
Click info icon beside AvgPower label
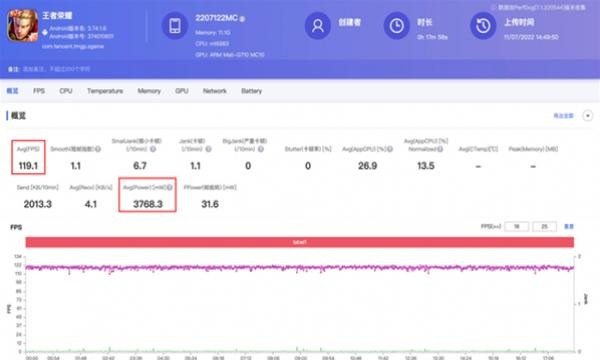tap(170, 187)
